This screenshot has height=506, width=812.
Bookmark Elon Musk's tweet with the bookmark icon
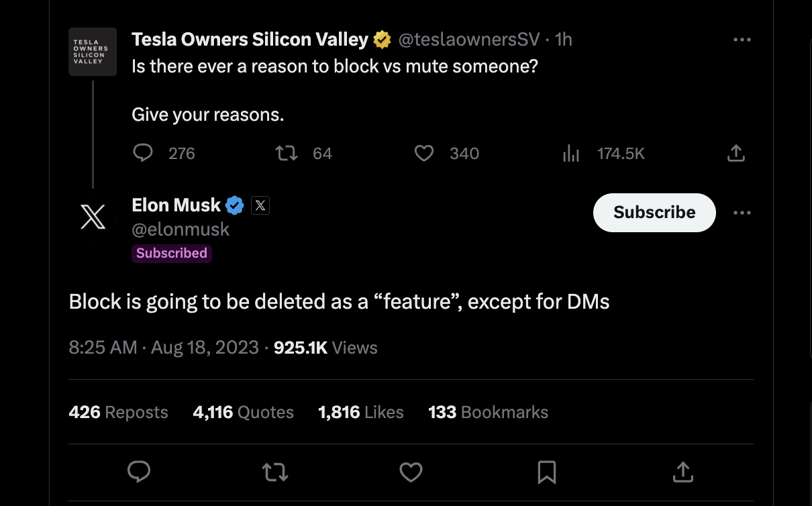tap(547, 472)
